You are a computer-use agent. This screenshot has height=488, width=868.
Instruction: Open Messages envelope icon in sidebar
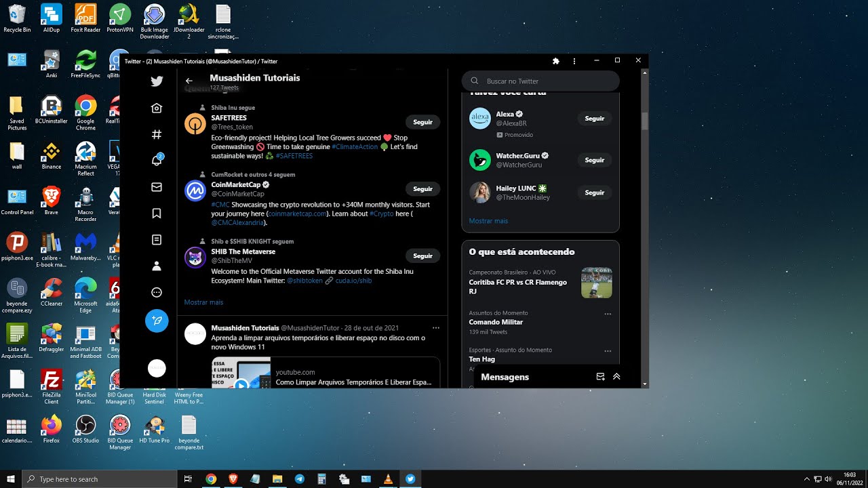[157, 187]
